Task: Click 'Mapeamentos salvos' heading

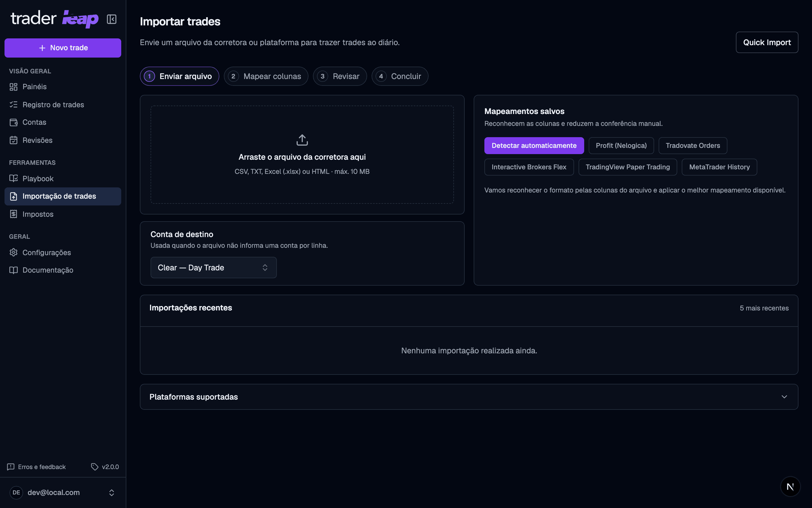Action: (x=524, y=111)
